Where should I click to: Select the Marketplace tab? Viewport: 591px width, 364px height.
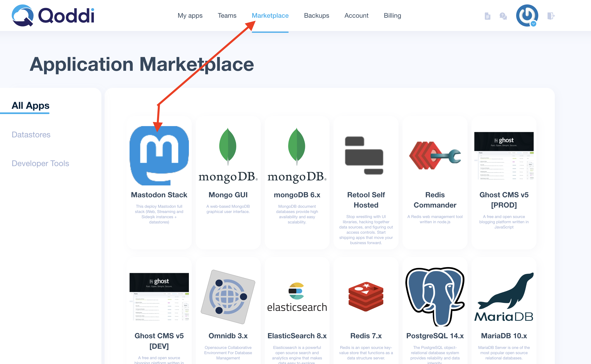tap(270, 16)
